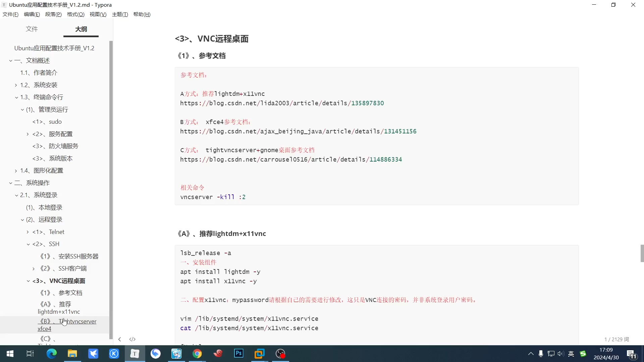Switch to the 文件 sidebar tab

pyautogui.click(x=32, y=29)
